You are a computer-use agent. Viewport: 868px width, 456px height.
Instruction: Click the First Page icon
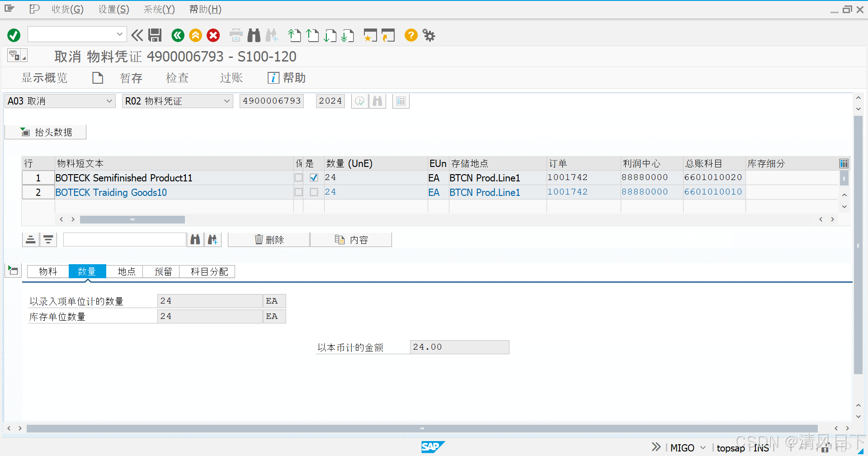coord(295,35)
